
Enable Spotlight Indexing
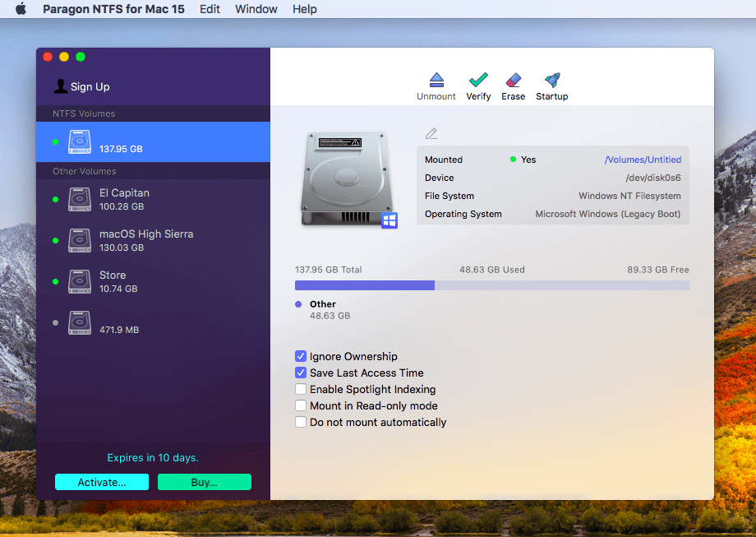tap(301, 389)
